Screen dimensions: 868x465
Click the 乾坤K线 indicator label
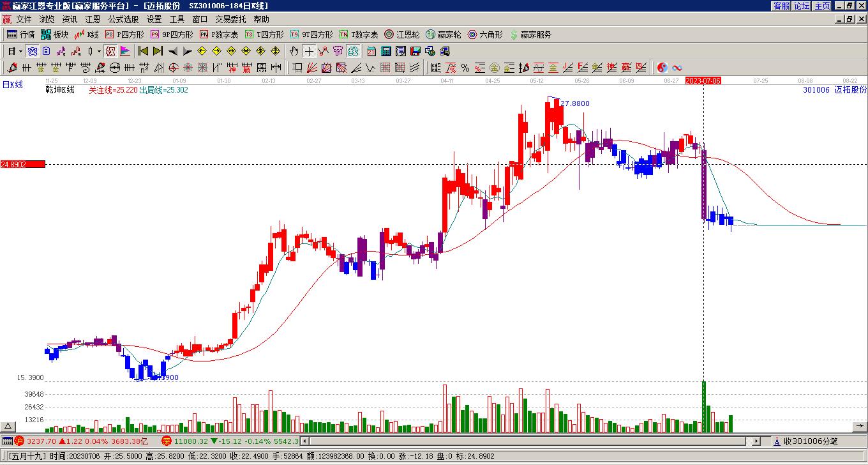pyautogui.click(x=59, y=90)
